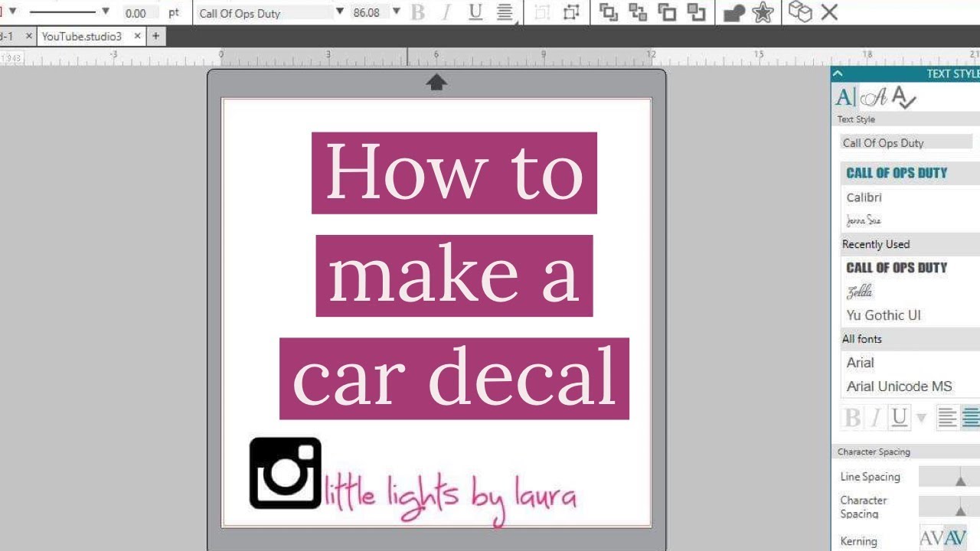
Task: Collapse the Text Style panel chevron
Action: (838, 73)
